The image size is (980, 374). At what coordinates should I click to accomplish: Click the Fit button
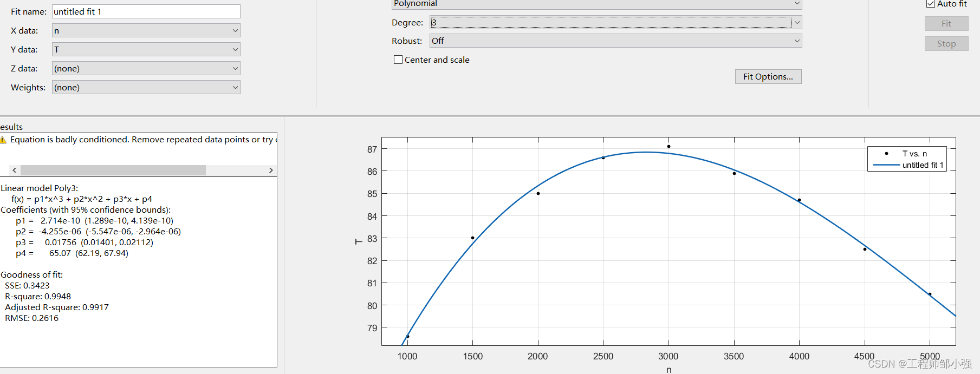(946, 23)
